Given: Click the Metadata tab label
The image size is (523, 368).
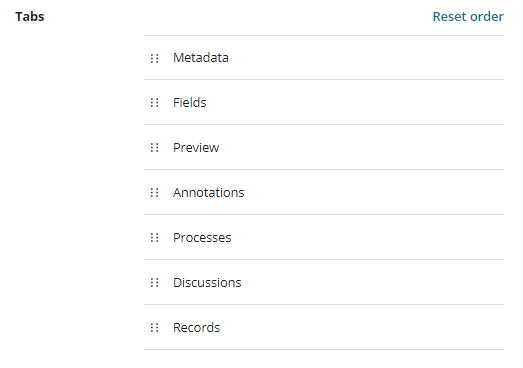Looking at the screenshot, I should pos(201,58).
